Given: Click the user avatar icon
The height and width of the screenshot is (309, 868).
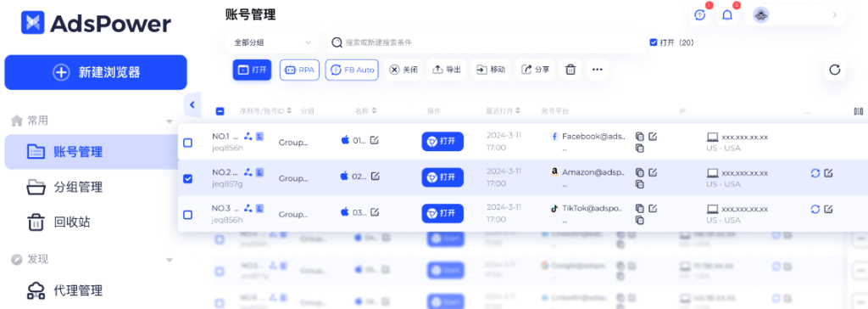Looking at the screenshot, I should coord(761,15).
